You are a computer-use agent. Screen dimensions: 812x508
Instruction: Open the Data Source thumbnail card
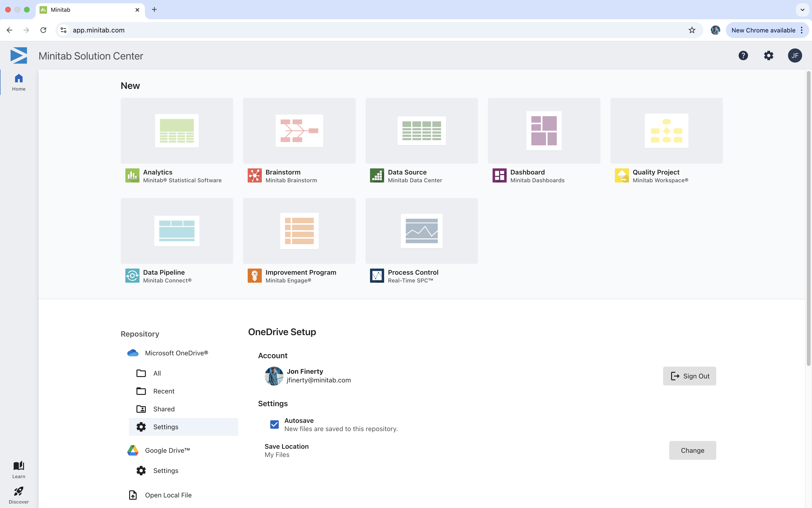[x=422, y=131]
